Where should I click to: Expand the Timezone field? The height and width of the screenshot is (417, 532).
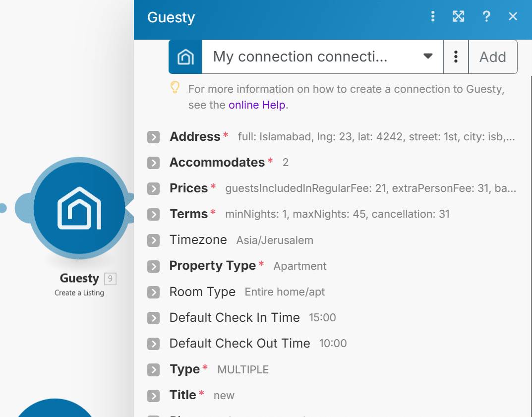(x=154, y=240)
